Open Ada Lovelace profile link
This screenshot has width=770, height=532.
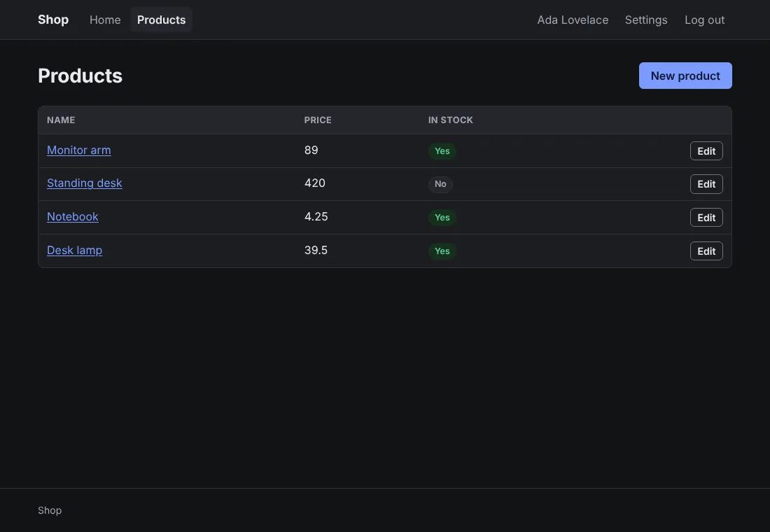click(x=573, y=20)
